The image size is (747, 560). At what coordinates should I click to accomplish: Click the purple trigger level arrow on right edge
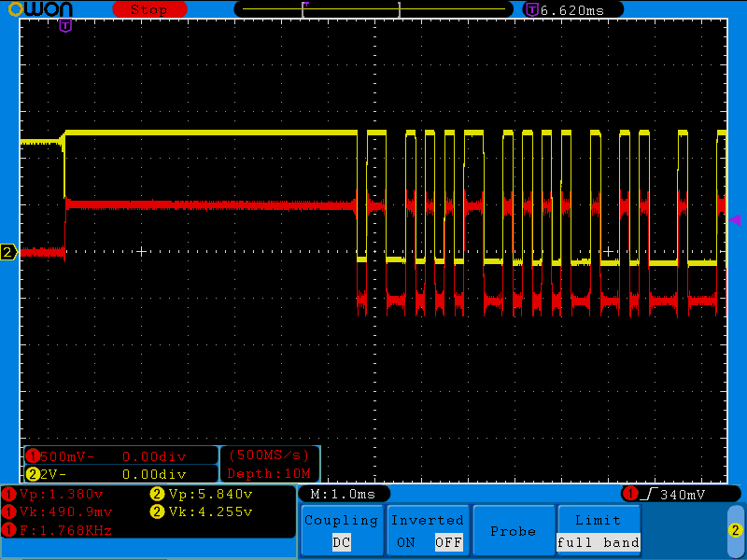click(735, 220)
